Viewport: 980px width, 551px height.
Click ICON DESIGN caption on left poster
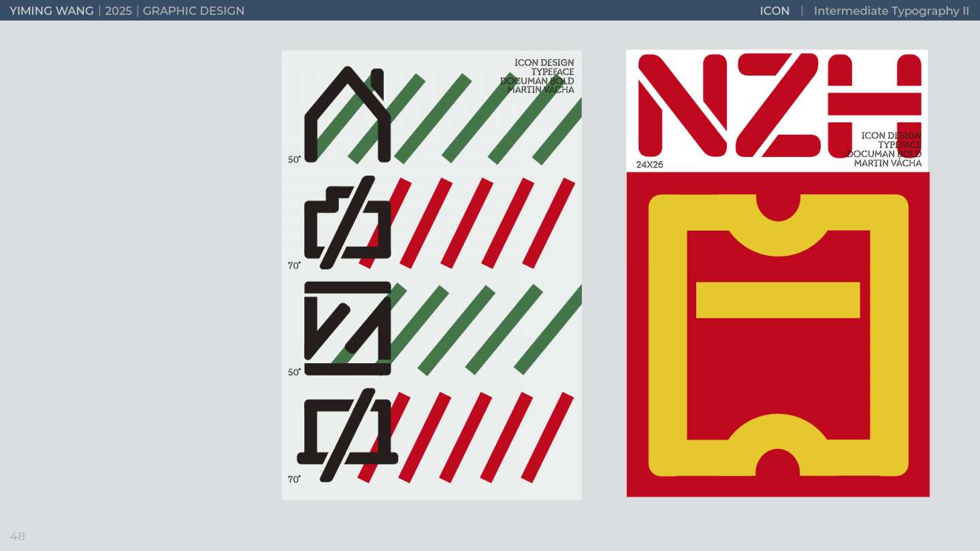544,63
